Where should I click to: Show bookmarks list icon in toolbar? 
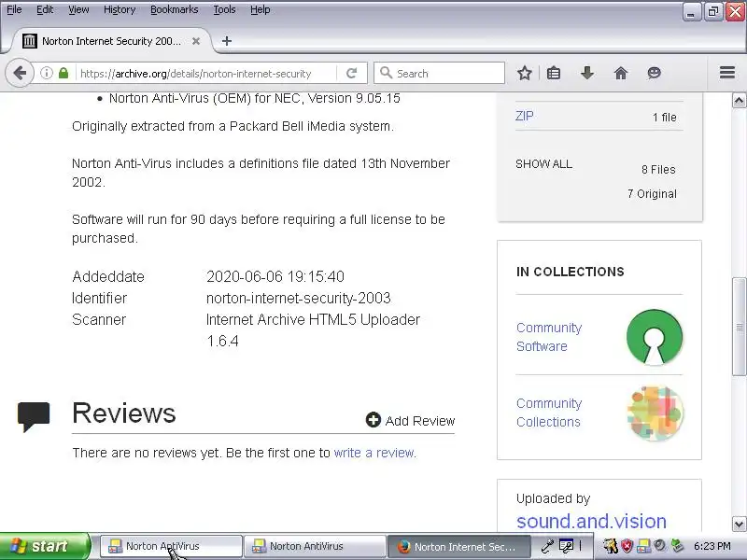pos(554,74)
